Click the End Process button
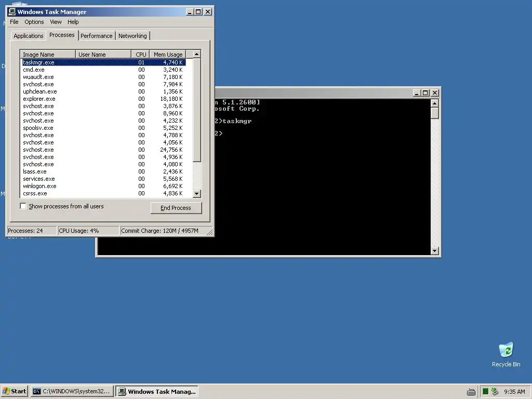 point(176,208)
